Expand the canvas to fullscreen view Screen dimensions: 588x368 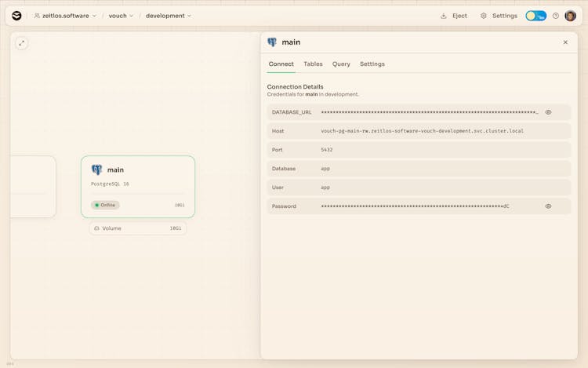tap(22, 43)
